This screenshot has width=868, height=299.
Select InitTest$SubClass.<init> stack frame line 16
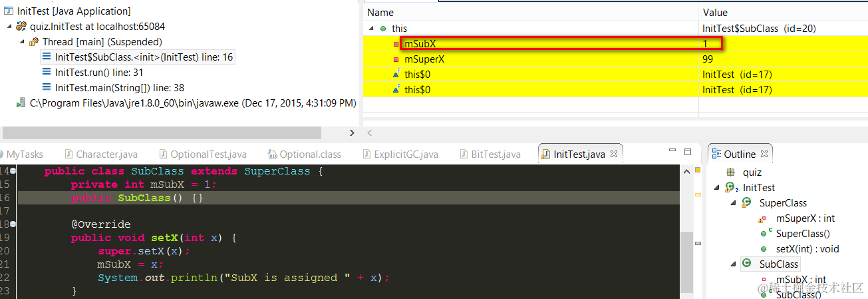click(x=144, y=57)
